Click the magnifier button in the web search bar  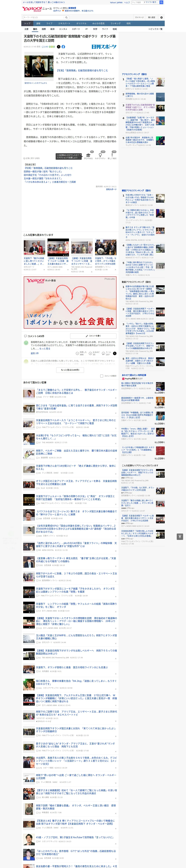click(161, 2)
